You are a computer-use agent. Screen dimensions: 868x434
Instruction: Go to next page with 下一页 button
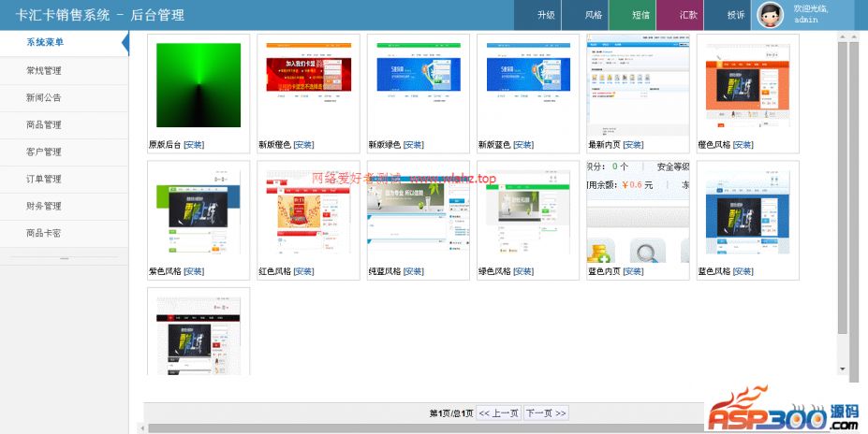click(x=546, y=412)
